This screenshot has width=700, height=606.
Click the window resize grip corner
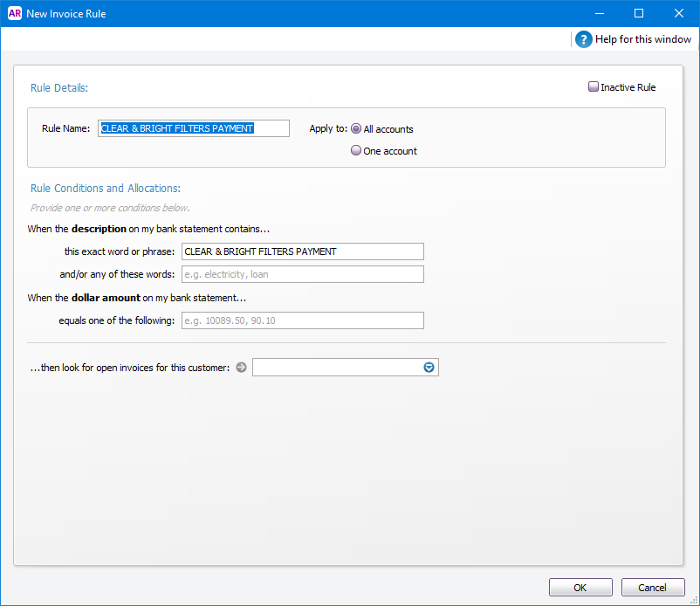click(x=694, y=601)
